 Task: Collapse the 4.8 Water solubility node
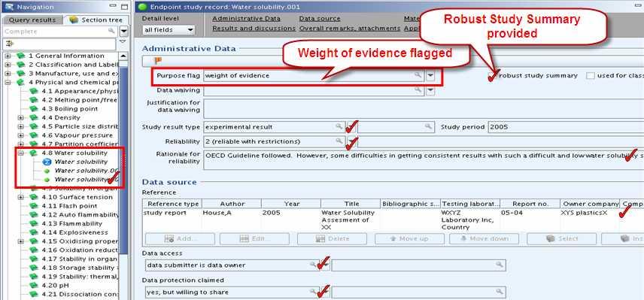pos(21,153)
